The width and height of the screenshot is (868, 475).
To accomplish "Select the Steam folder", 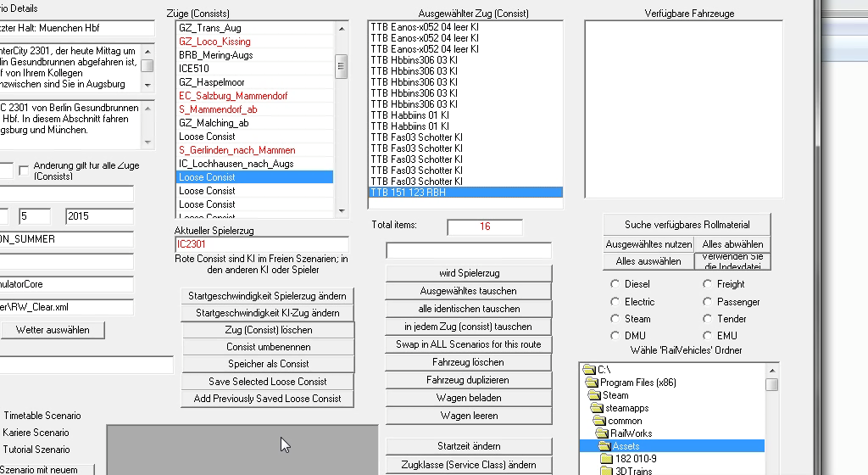I will tap(609, 395).
